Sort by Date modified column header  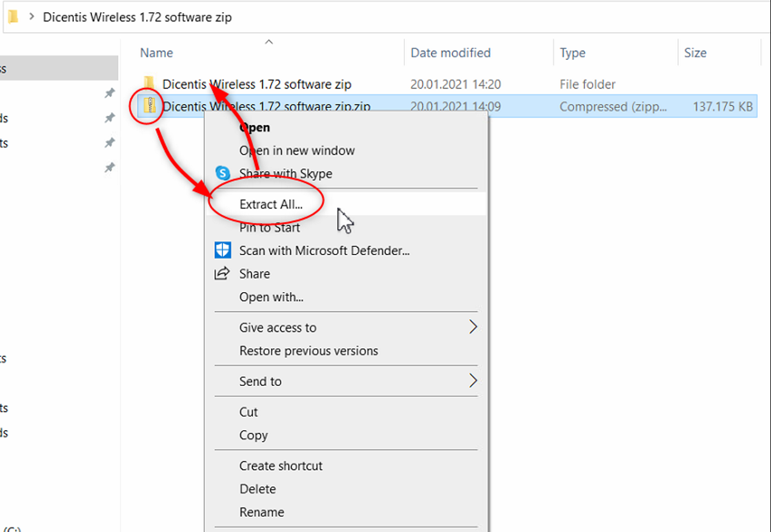click(450, 53)
